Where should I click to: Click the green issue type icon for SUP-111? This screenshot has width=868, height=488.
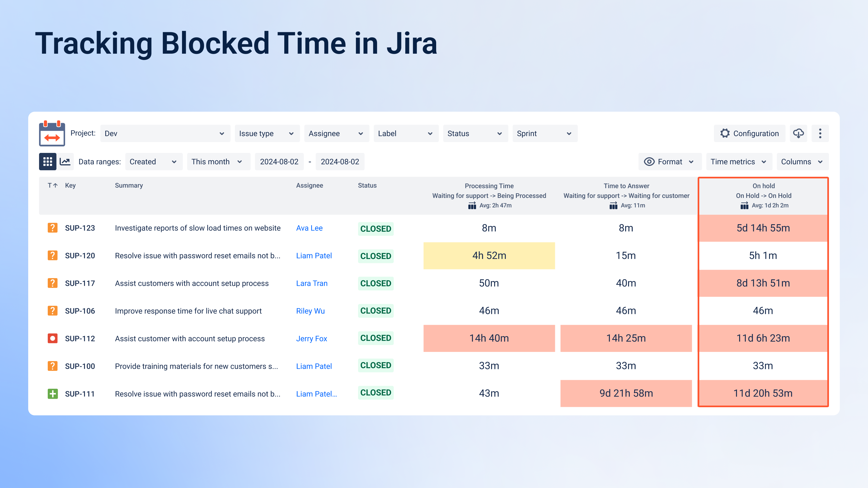[x=52, y=393]
